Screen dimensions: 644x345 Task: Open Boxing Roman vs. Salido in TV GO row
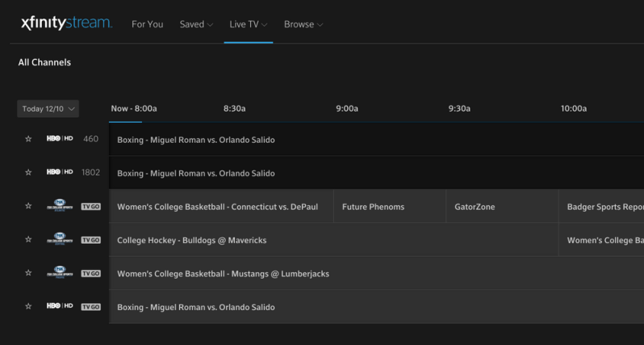(376, 307)
